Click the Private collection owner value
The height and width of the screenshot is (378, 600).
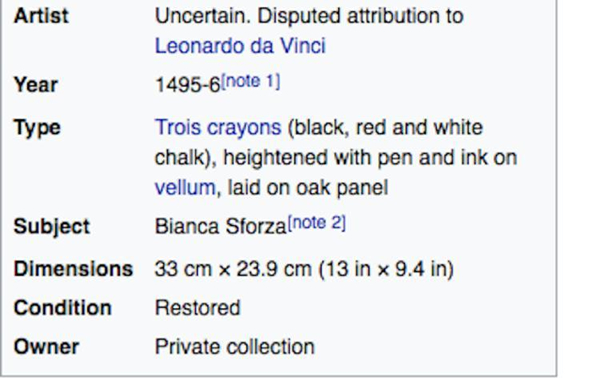[x=235, y=347]
